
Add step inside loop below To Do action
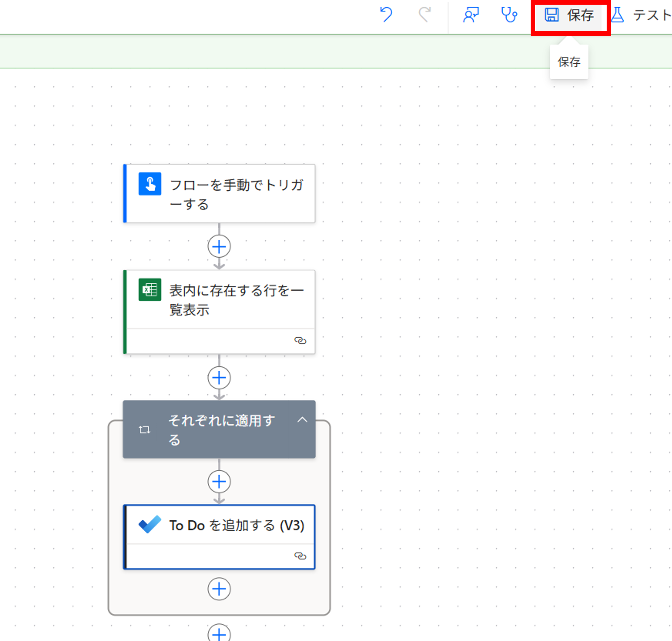tap(219, 589)
